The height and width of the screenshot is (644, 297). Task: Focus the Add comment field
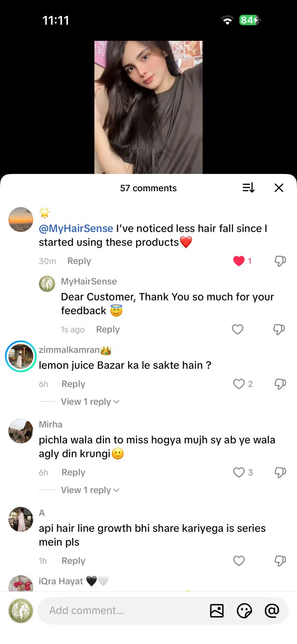[121, 611]
